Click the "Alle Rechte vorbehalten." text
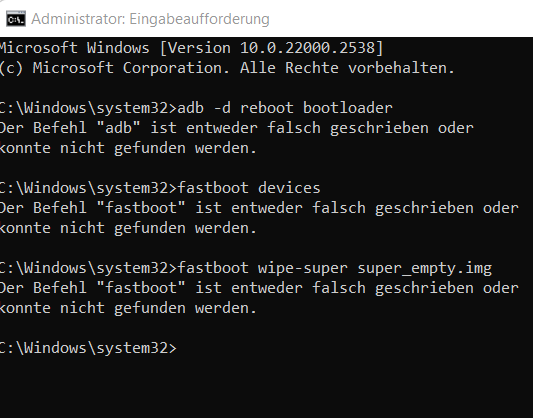 click(347, 68)
